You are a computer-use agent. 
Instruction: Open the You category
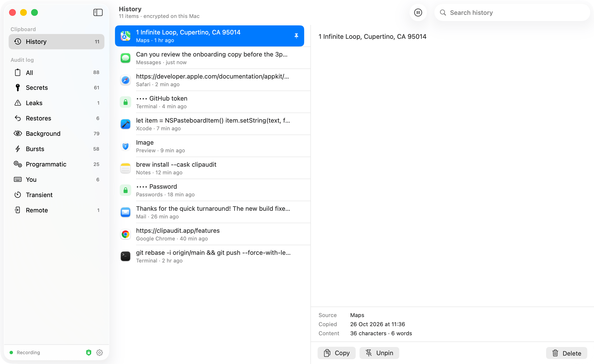point(57,179)
